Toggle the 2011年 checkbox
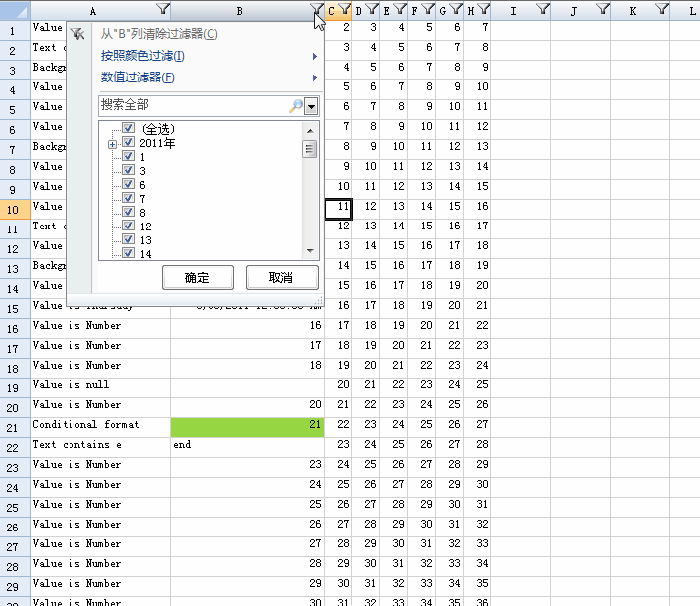Image resolution: width=700 pixels, height=606 pixels. [x=128, y=142]
